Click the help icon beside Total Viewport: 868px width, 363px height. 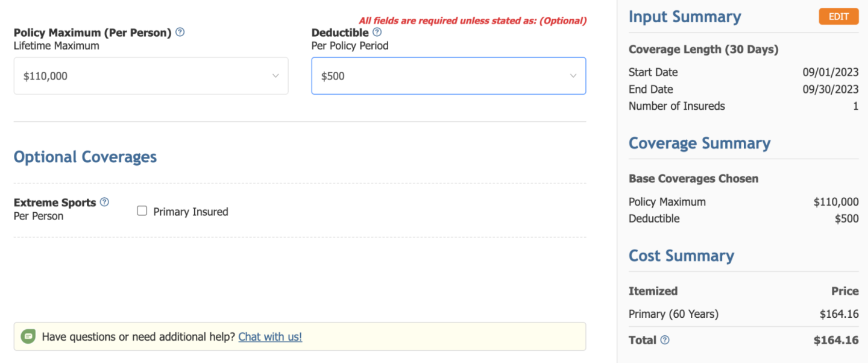665,340
